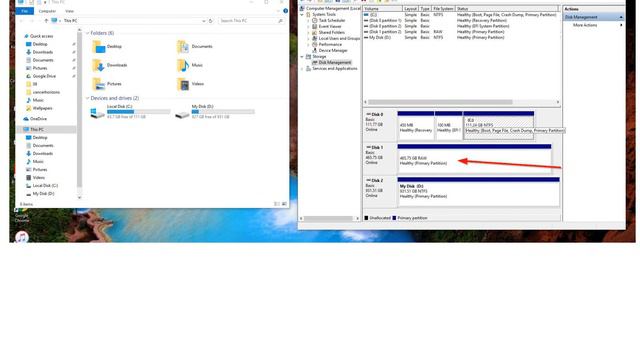Open the My Disk (D:) drive icon
The width and height of the screenshot is (640, 360).
tap(182, 114)
